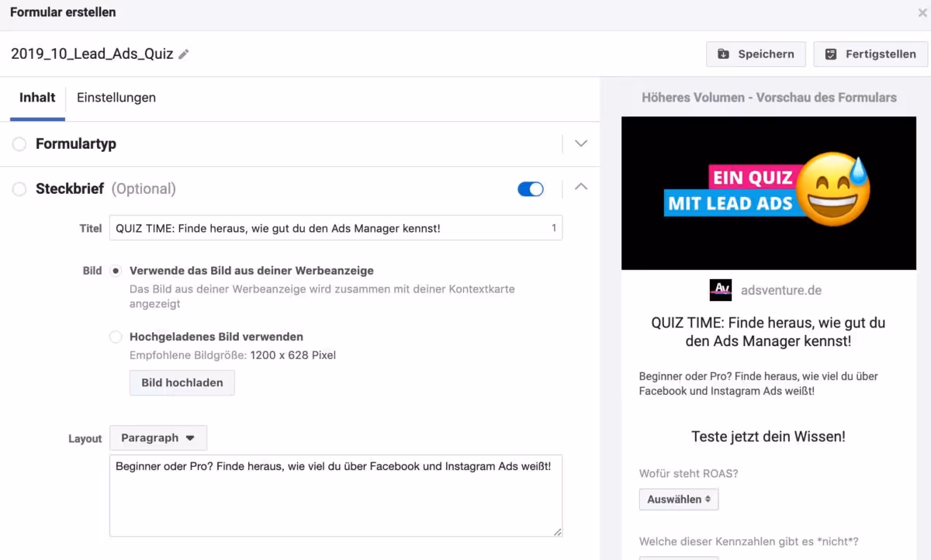This screenshot has width=931, height=560.
Task: Click the Bild hochladen button
Action: 182,382
